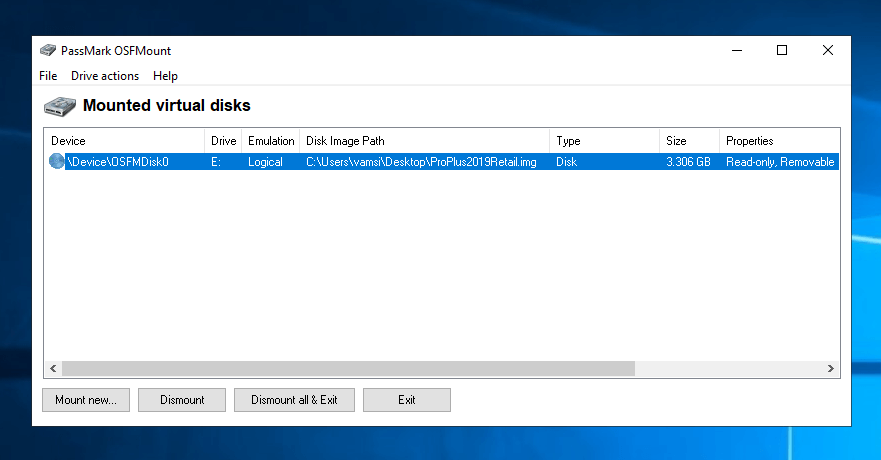Click the disc icon beside \Device\OSFMDisk0
Image resolution: width=881 pixels, height=460 pixels.
[56, 161]
